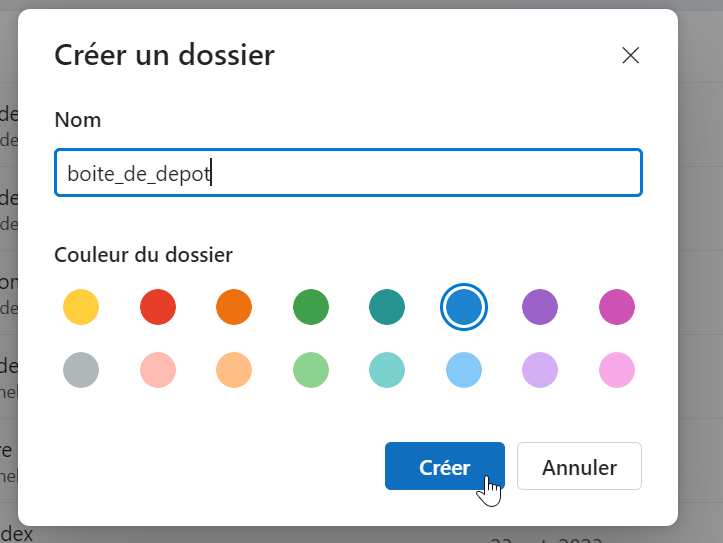Pick the light teal folder color

(387, 370)
